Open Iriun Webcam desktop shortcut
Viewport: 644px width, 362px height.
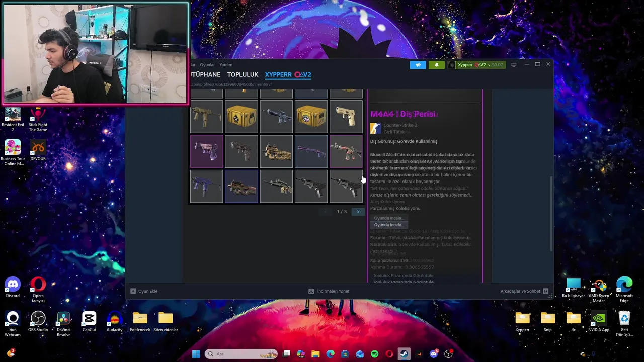(13, 324)
